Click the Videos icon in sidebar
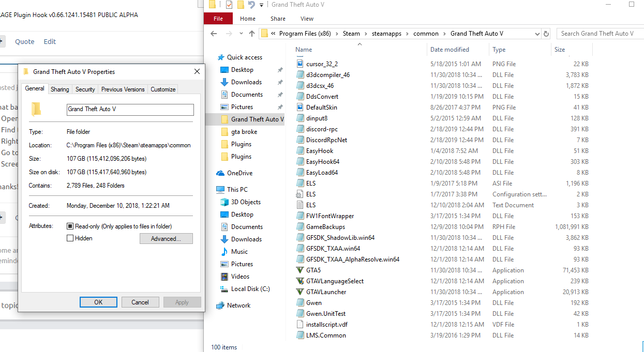This screenshot has width=644, height=352. tap(224, 277)
